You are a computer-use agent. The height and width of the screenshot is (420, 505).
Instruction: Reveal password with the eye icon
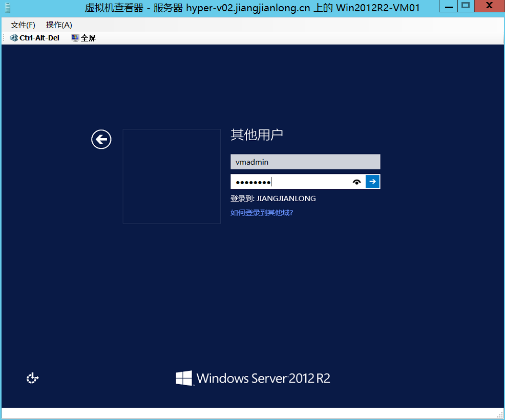(356, 182)
